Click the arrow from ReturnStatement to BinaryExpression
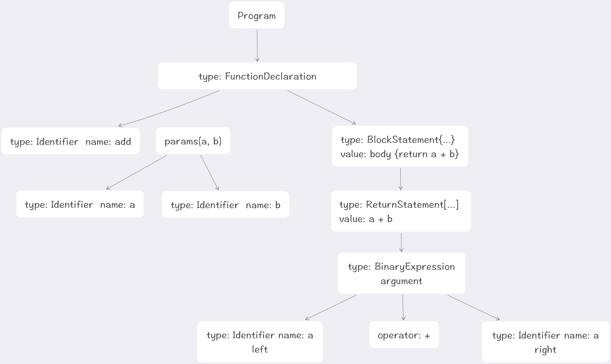The image size is (611, 364). [x=401, y=242]
